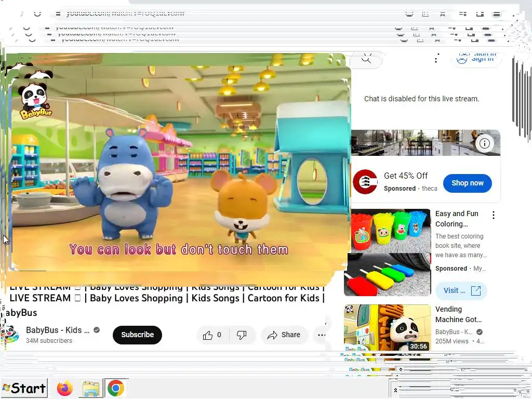Share this video
Screen dimensions: 532x399
pyautogui.click(x=284, y=335)
